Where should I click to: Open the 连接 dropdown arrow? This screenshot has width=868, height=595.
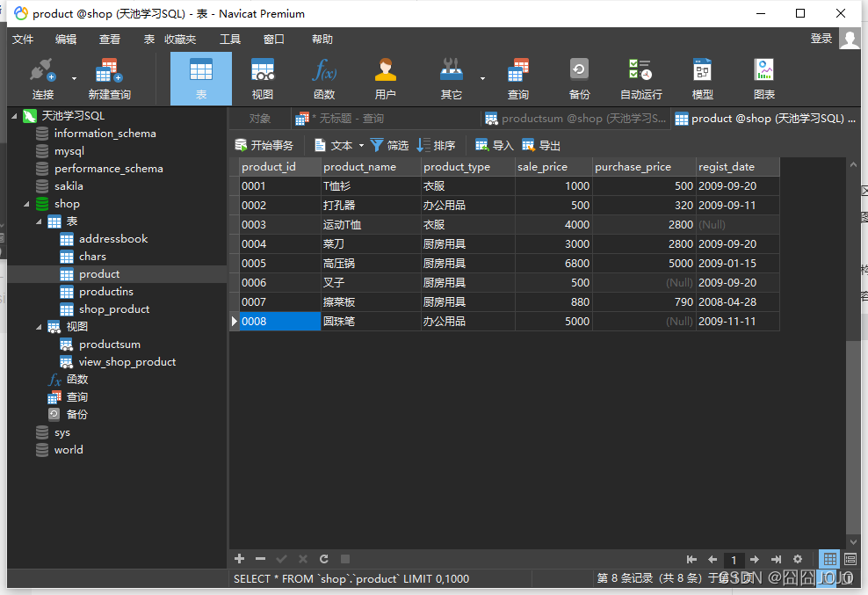point(74,79)
